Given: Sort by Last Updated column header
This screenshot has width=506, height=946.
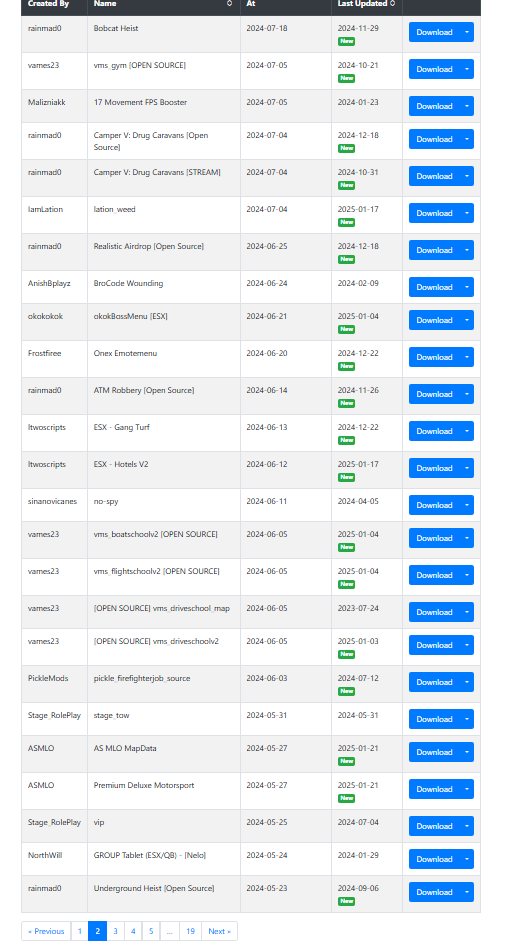Looking at the screenshot, I should (366, 4).
